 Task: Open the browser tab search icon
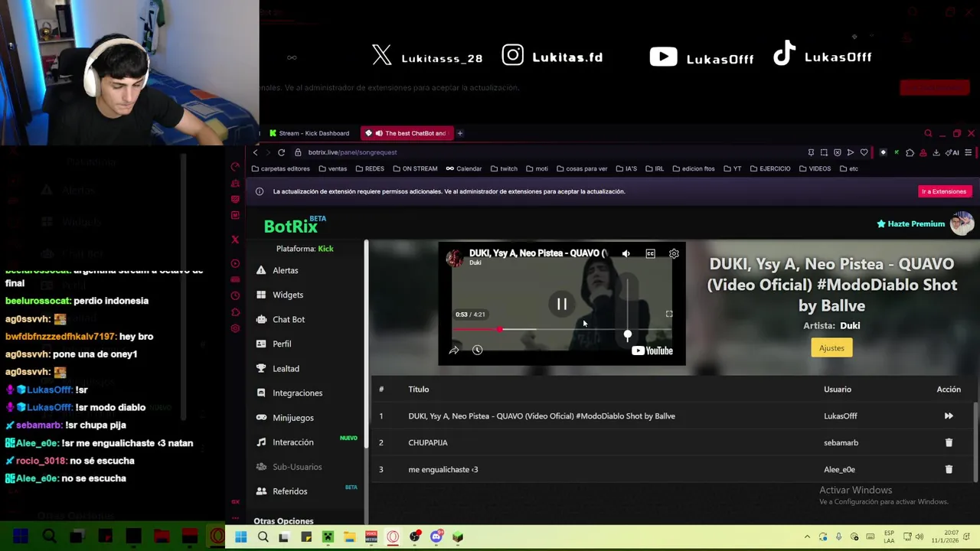928,133
